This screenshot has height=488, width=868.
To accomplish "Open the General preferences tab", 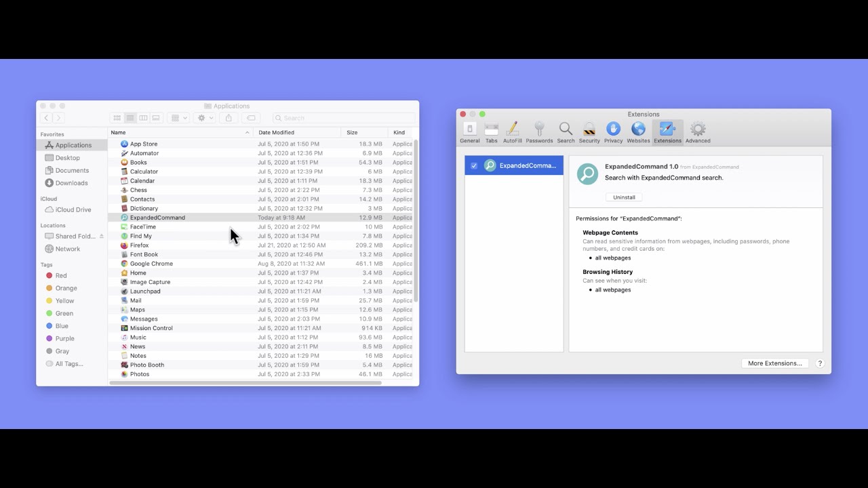I will (x=469, y=133).
